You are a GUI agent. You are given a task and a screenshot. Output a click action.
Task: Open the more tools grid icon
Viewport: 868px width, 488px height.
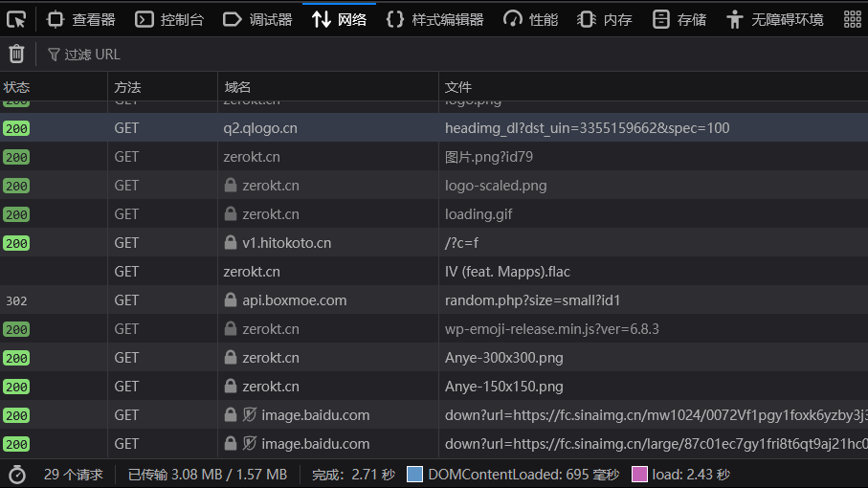point(851,19)
